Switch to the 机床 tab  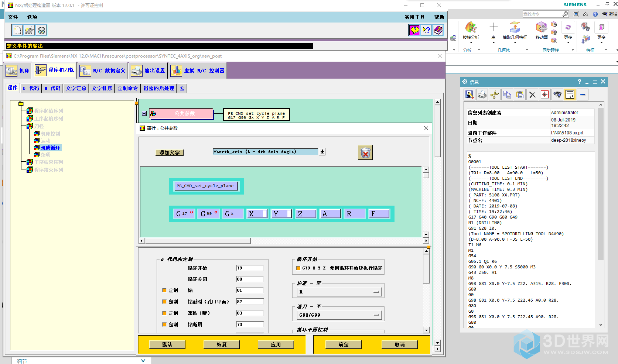(x=18, y=71)
